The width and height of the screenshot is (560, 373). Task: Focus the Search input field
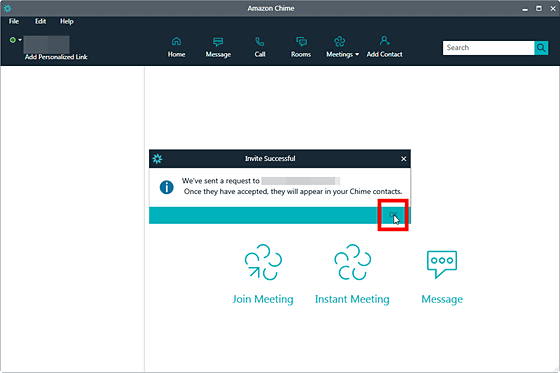[x=489, y=48]
